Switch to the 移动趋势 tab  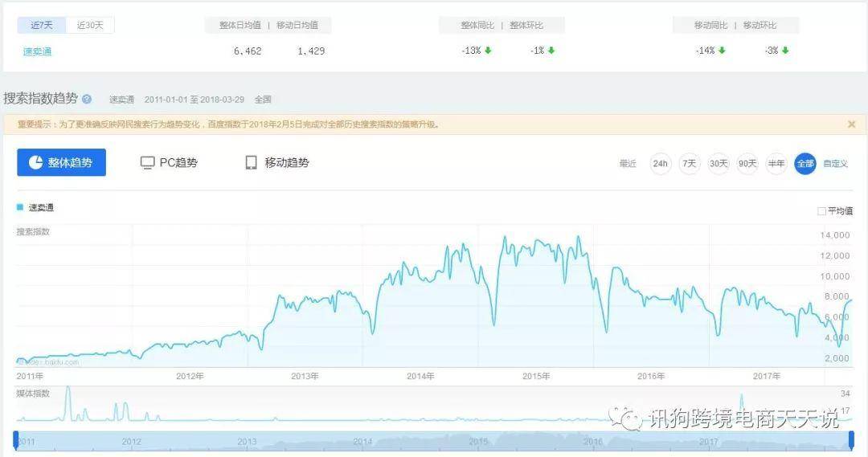tap(276, 162)
